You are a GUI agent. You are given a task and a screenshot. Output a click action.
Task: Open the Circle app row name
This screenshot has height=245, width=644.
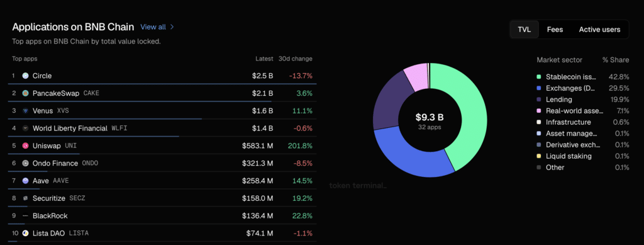42,76
